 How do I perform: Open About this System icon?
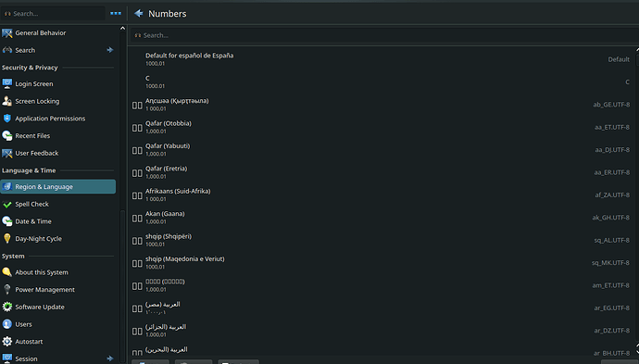coord(6,272)
